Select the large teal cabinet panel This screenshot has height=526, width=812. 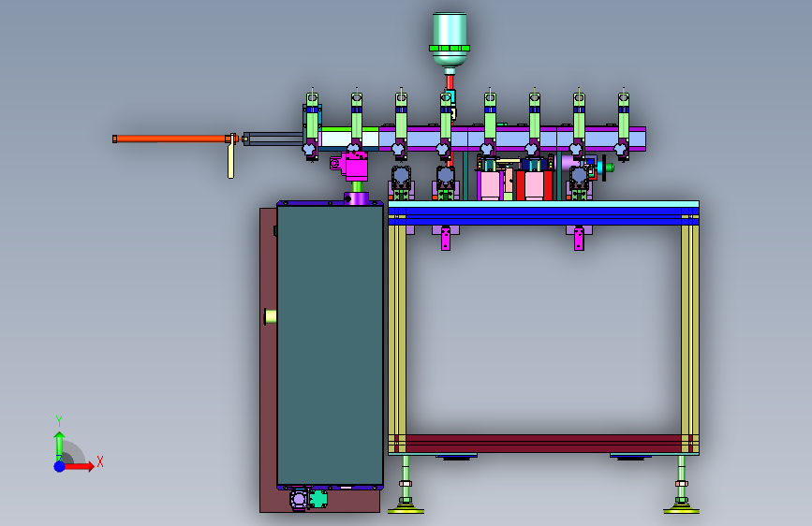(330, 344)
